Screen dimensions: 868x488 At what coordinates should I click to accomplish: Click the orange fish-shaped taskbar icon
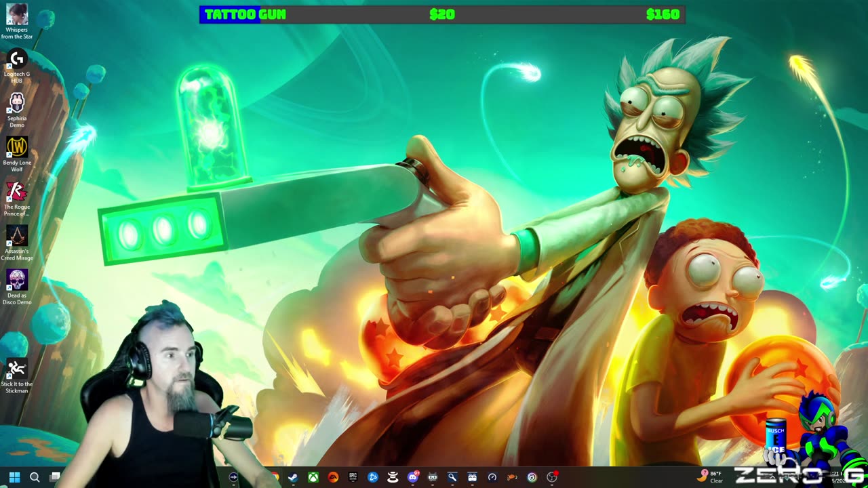pos(512,477)
